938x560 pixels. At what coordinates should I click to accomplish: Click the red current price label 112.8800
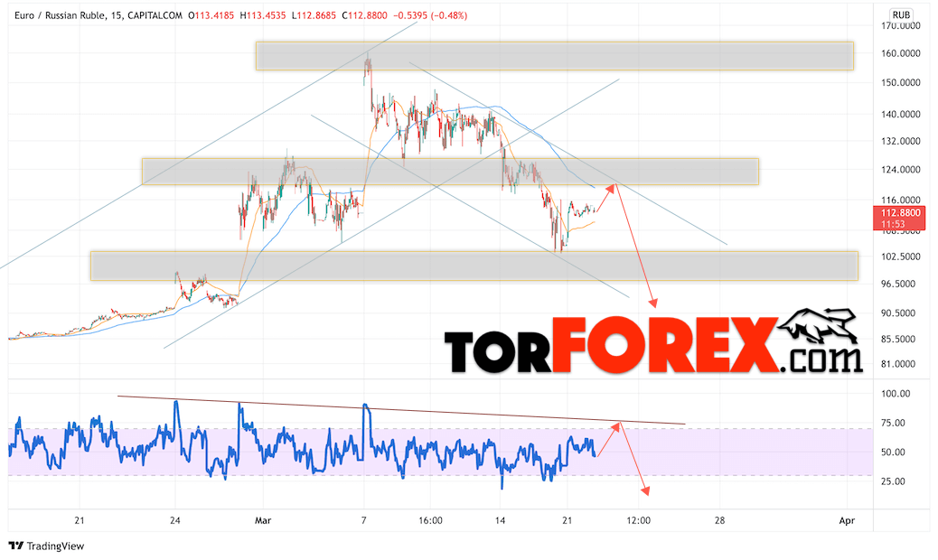pyautogui.click(x=899, y=219)
